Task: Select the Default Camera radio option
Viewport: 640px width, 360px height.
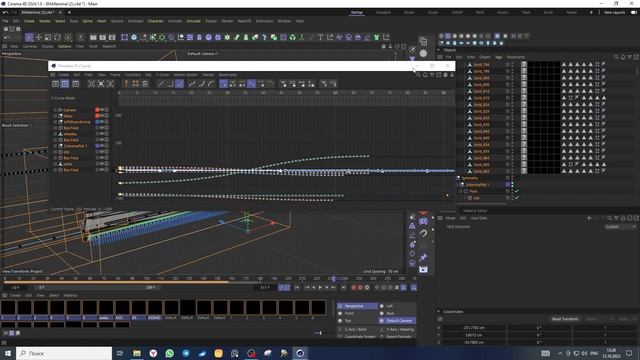Action: [x=382, y=321]
